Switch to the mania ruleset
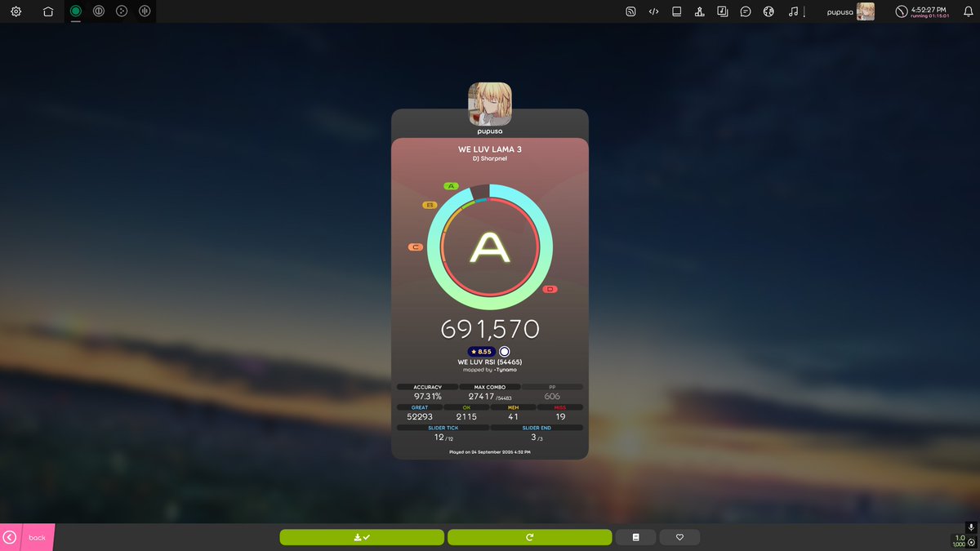The height and width of the screenshot is (551, 980). point(145,11)
